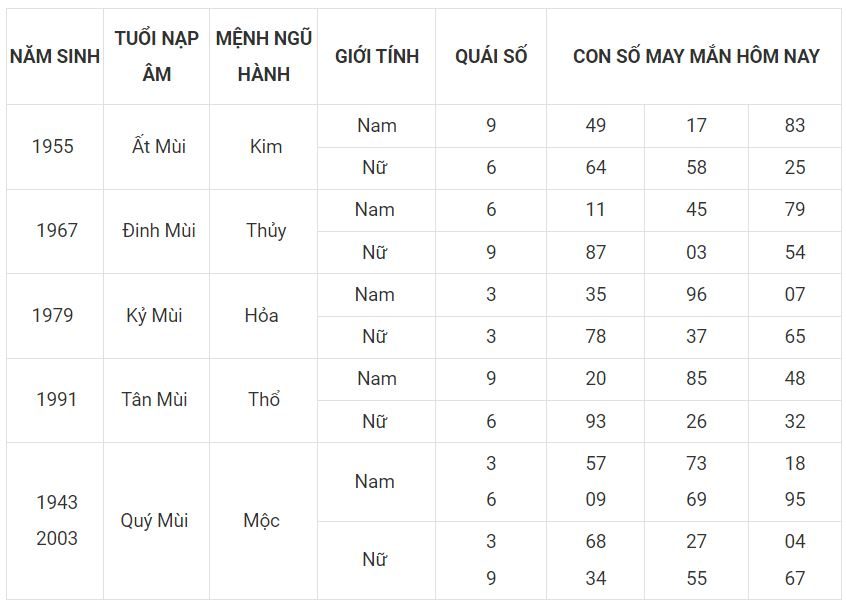Click the TUỔI NẠP ÂM header cell
The image size is (846, 605).
coord(156,56)
